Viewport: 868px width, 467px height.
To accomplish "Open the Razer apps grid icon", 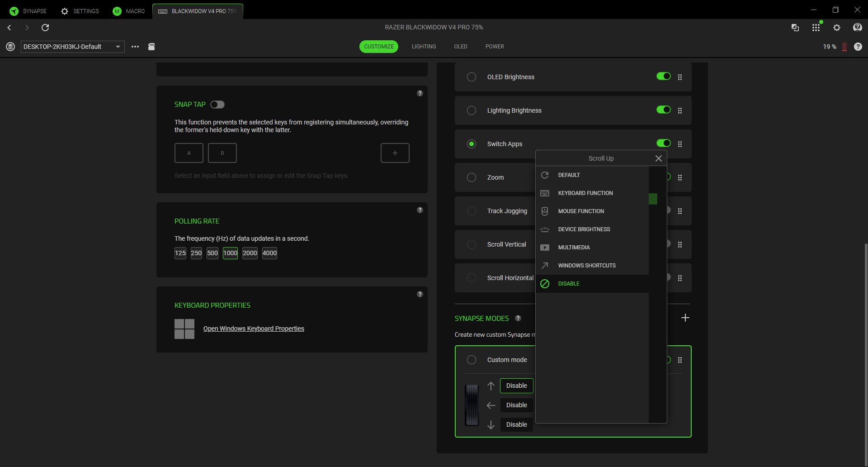I will (x=816, y=28).
